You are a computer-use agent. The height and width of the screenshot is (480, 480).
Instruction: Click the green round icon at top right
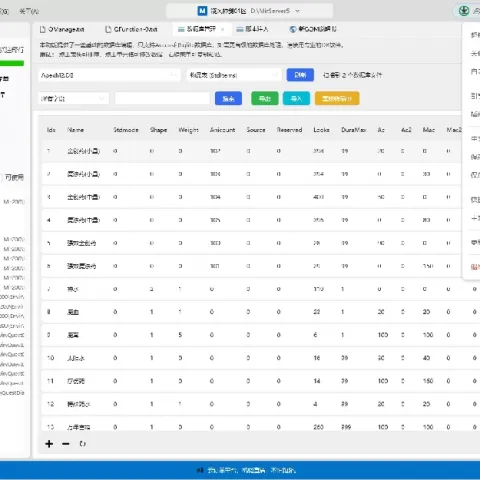click(x=464, y=11)
